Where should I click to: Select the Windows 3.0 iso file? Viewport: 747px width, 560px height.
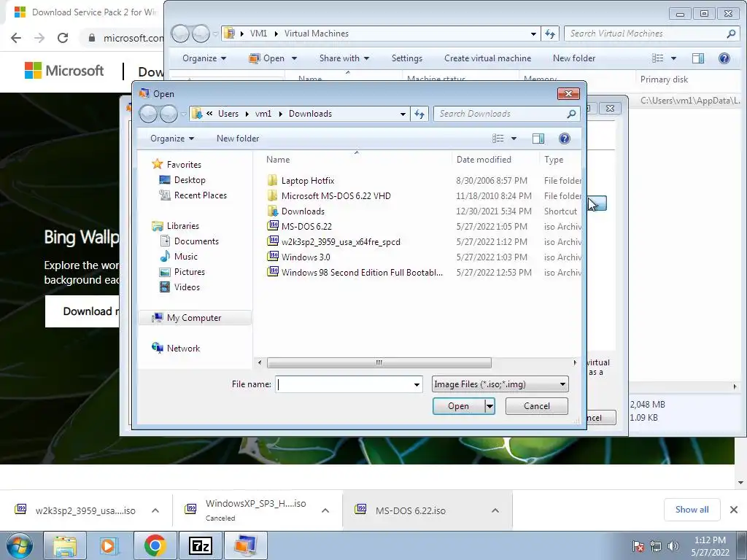point(306,257)
